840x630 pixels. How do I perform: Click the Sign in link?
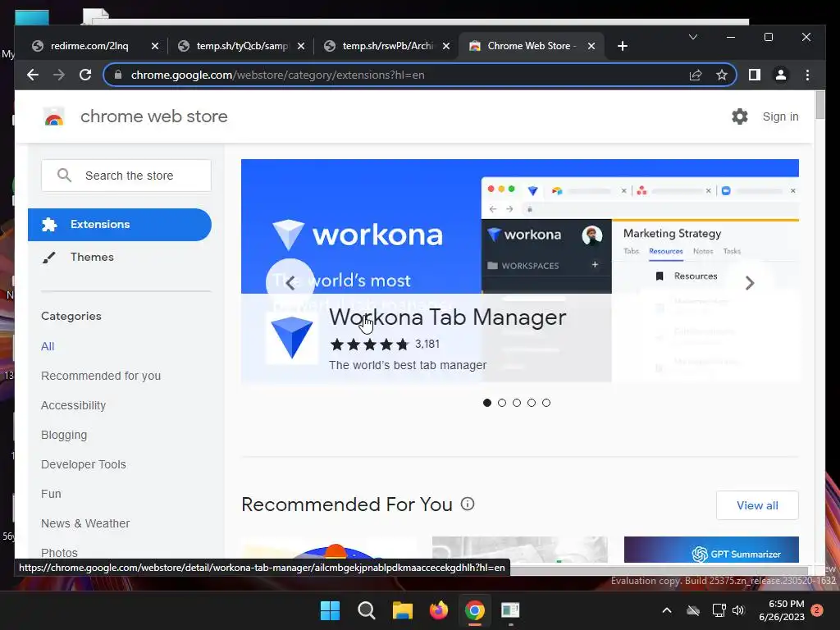point(781,116)
